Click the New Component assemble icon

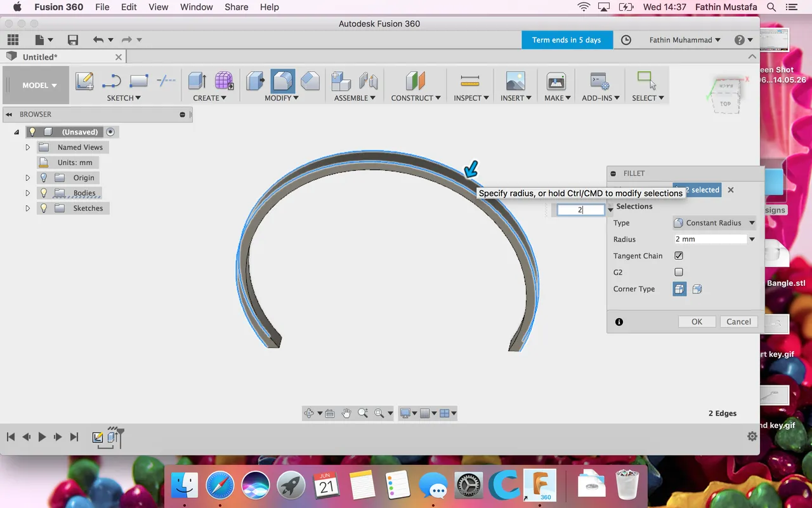[341, 81]
